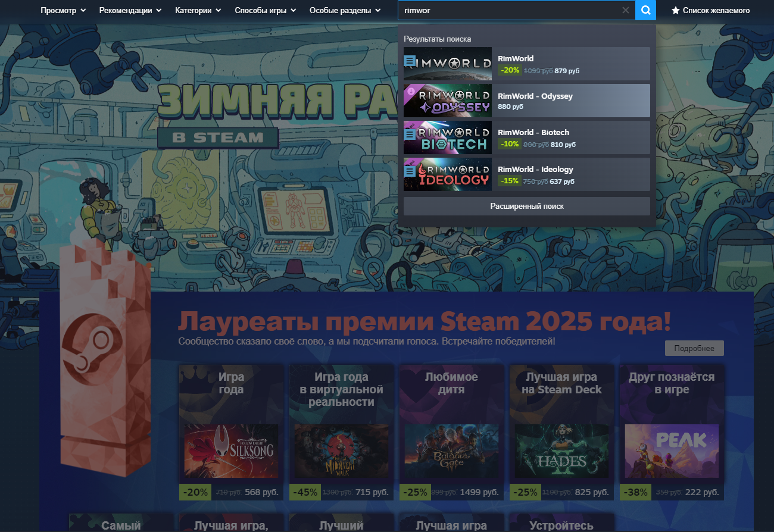The width and height of the screenshot is (774, 532).
Task: Select the "RimWorld - Odyssey" result thumbnail
Action: (448, 101)
